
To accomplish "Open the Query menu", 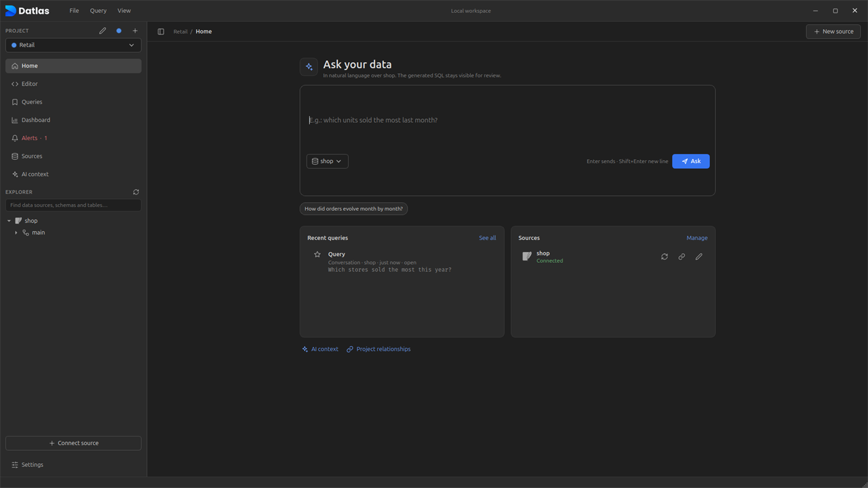I will [98, 11].
